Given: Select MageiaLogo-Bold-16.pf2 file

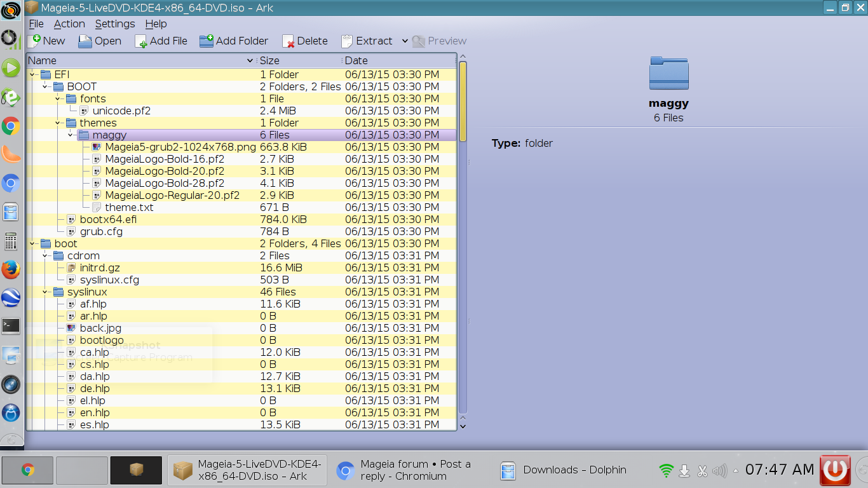Looking at the screenshot, I should pos(165,159).
